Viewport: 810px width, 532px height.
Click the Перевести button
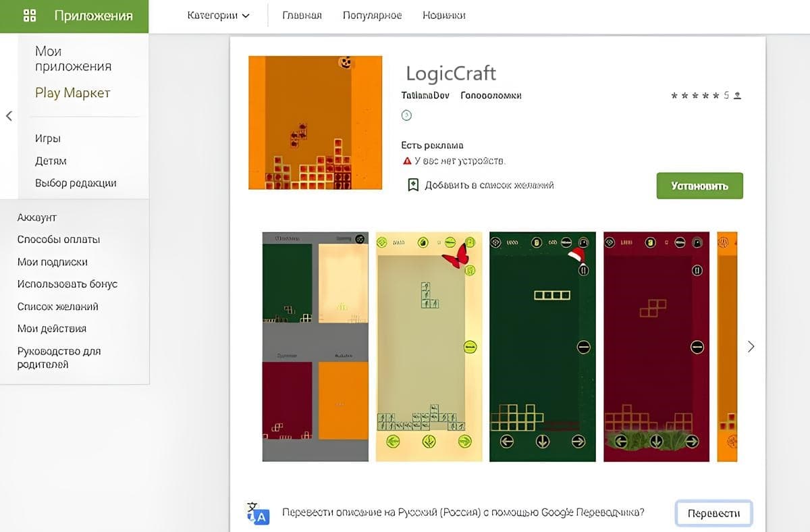(713, 513)
